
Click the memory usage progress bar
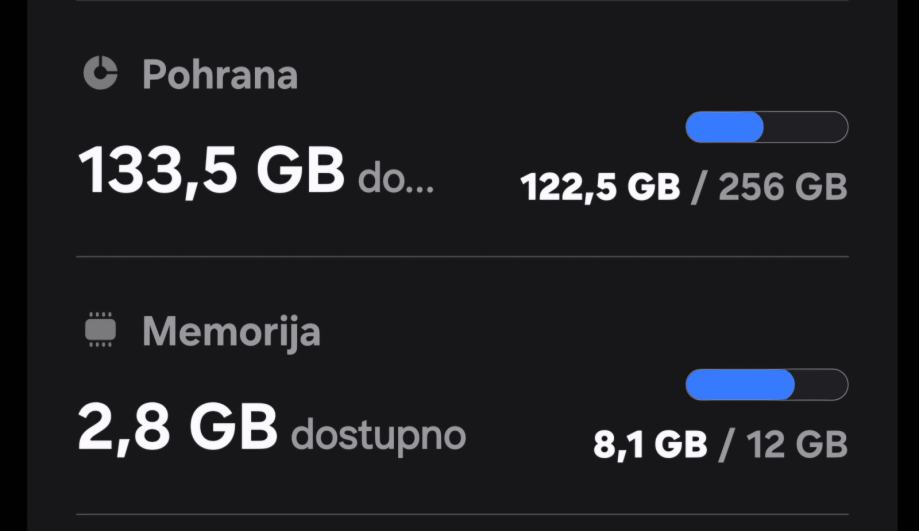[x=766, y=385]
